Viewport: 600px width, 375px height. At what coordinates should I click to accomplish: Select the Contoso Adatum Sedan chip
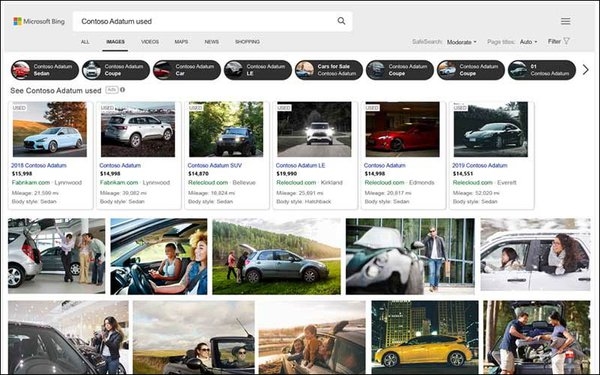click(x=45, y=70)
